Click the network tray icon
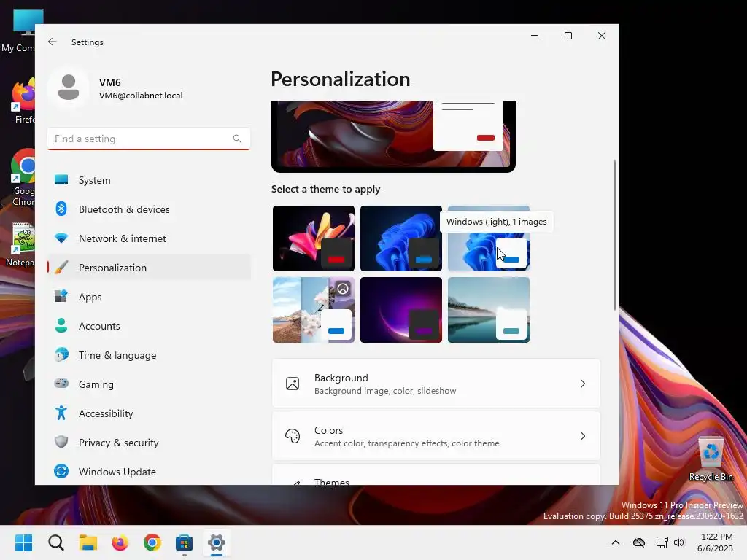Screen dimensions: 747x560 (662, 542)
